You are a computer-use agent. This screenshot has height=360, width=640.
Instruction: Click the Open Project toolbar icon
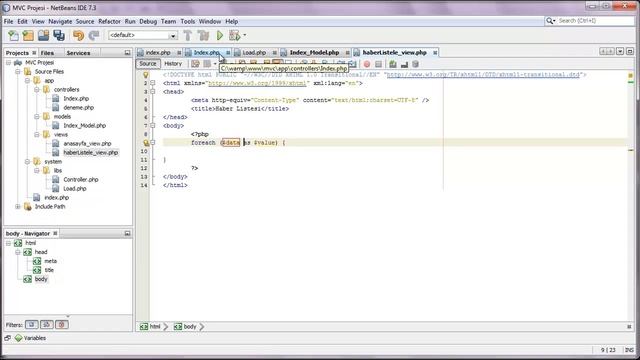(x=43, y=36)
